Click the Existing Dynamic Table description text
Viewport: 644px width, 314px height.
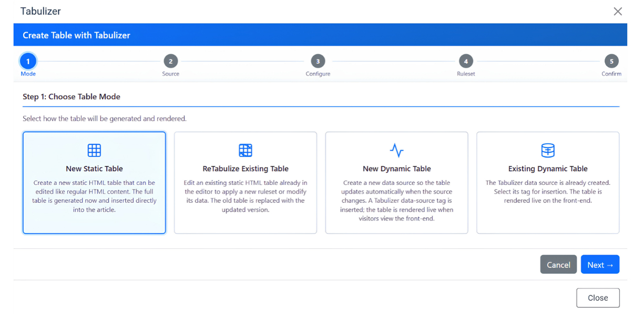(548, 192)
